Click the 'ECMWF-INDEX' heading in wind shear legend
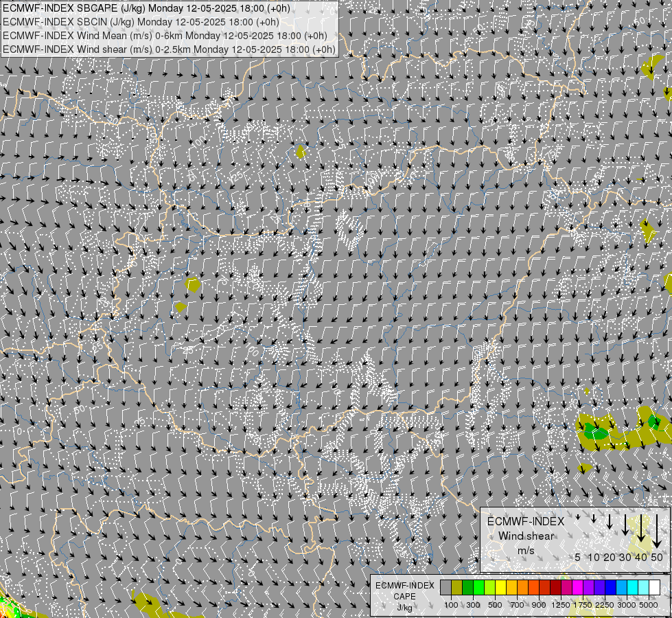Screen dimensions: 672x618 [x=526, y=521]
